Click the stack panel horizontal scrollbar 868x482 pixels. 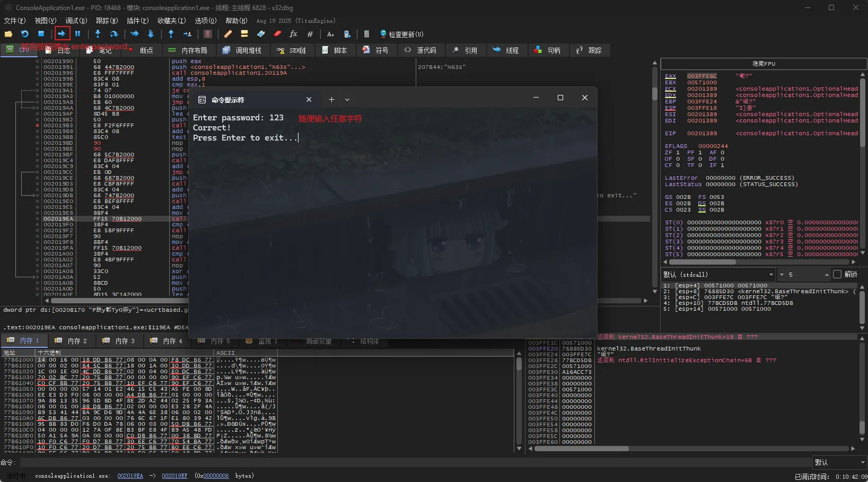click(692, 449)
